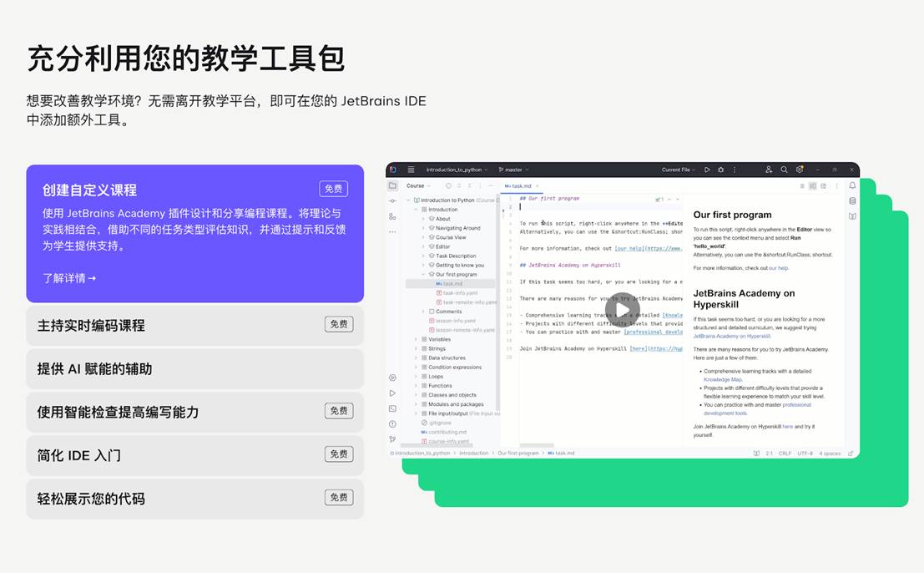Expand the 主持实时编码课程 section

pos(194,325)
